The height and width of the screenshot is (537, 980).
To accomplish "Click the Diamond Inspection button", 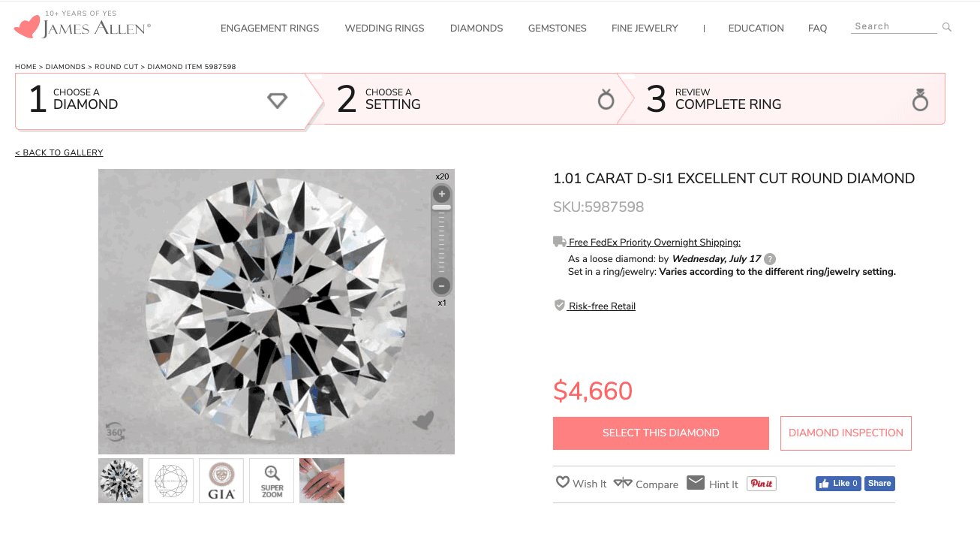I will point(846,433).
